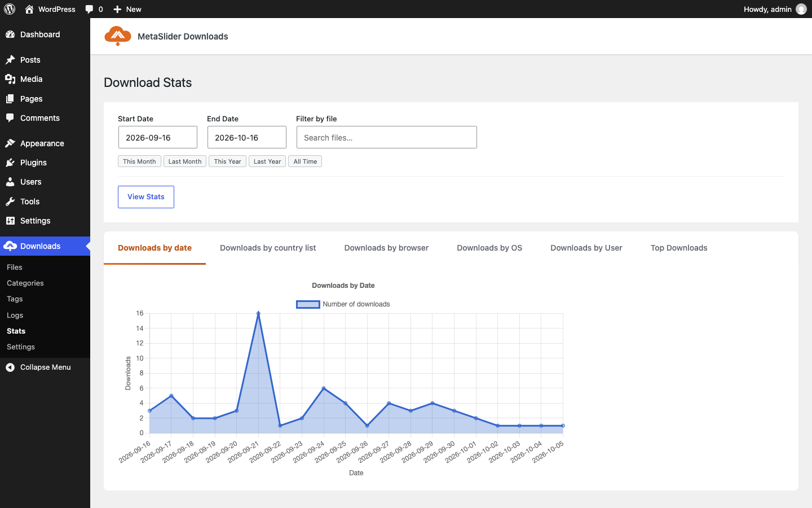Open the comments bubble icon in admin bar

click(x=89, y=9)
